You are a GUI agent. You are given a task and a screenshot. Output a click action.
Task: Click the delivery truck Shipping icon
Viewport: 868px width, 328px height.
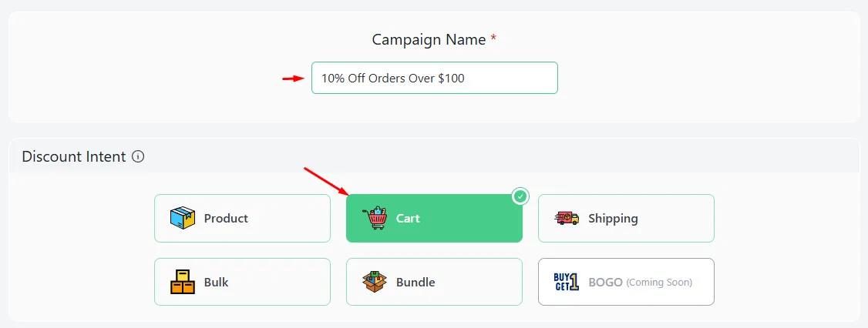(567, 218)
